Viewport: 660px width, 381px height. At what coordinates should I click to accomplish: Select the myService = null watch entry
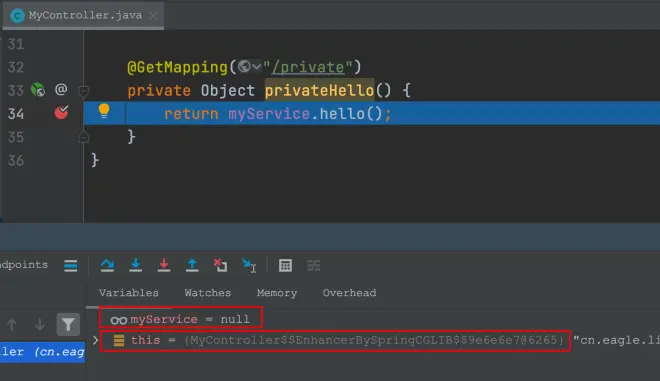tap(181, 319)
